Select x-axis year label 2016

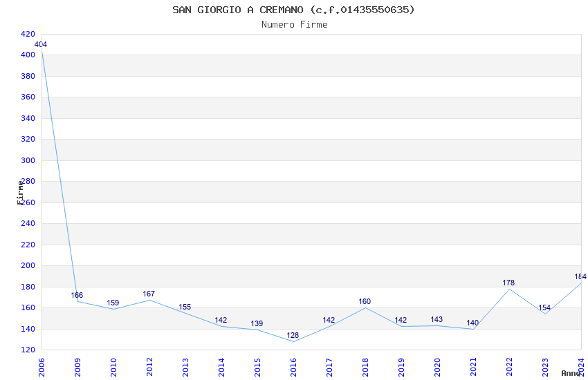click(x=293, y=368)
